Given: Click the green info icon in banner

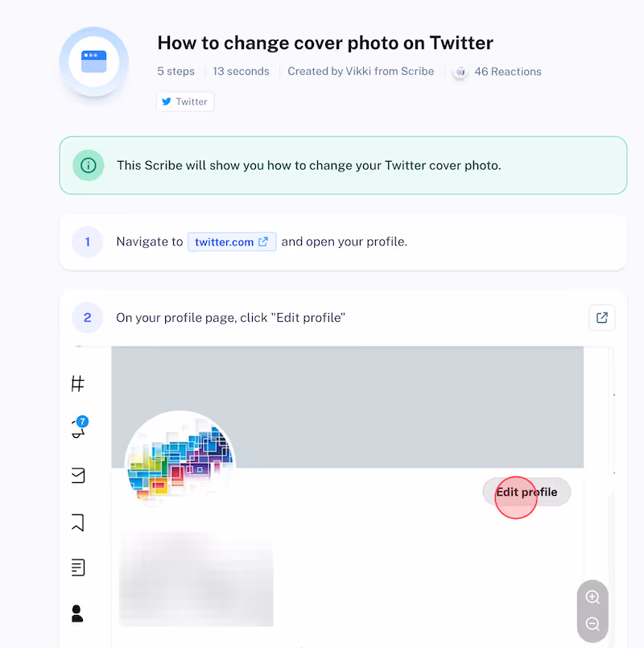Looking at the screenshot, I should pos(88,165).
